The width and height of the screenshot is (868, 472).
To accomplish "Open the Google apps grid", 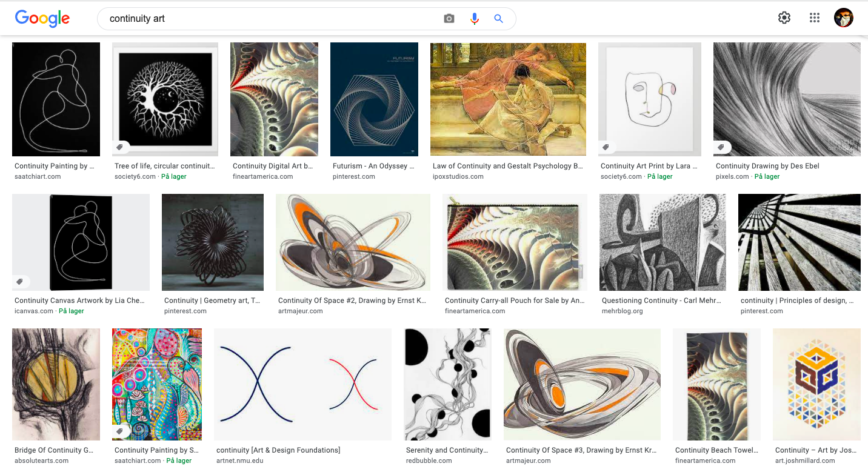I will click(x=815, y=18).
